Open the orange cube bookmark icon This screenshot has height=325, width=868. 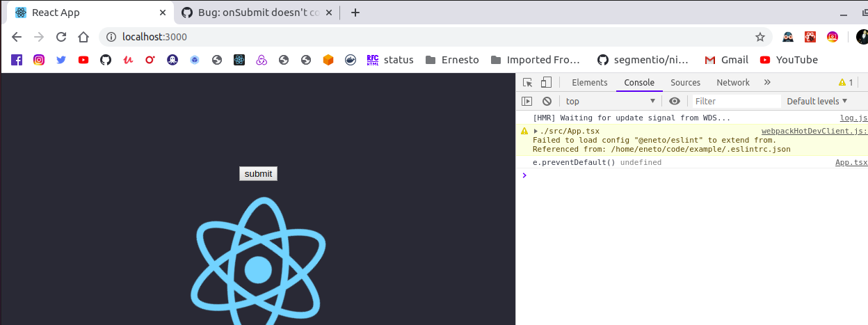pyautogui.click(x=328, y=60)
